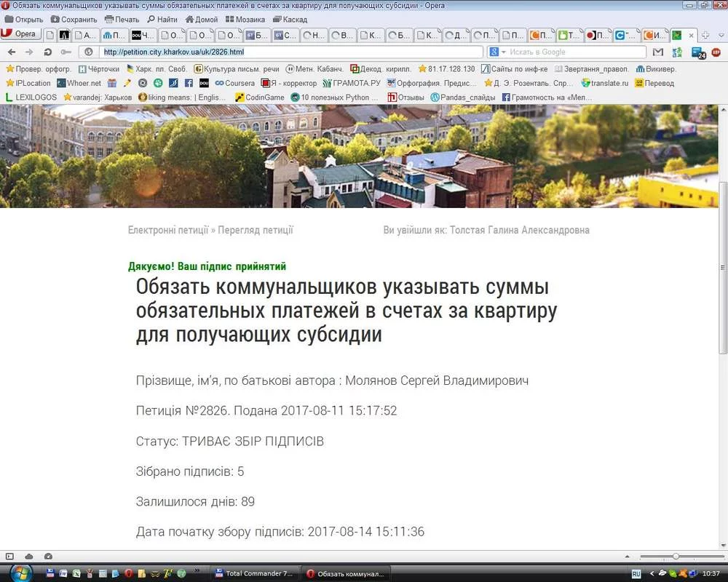Expand the closed tabs list arrow

tap(719, 35)
